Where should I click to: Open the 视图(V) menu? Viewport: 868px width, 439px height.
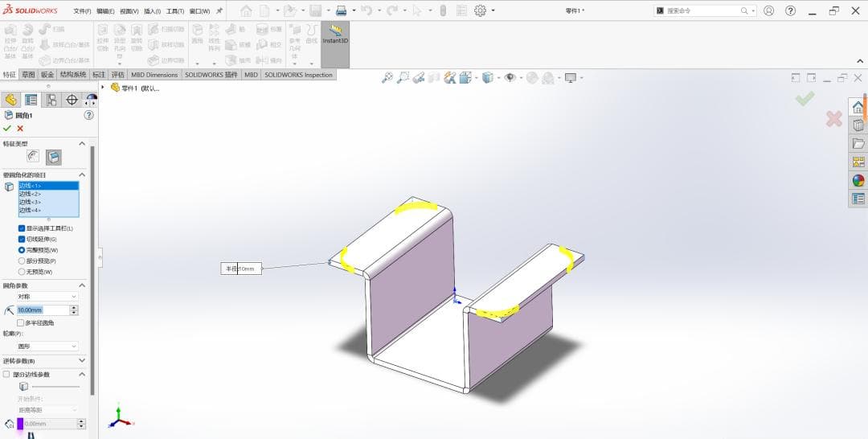[x=129, y=11]
